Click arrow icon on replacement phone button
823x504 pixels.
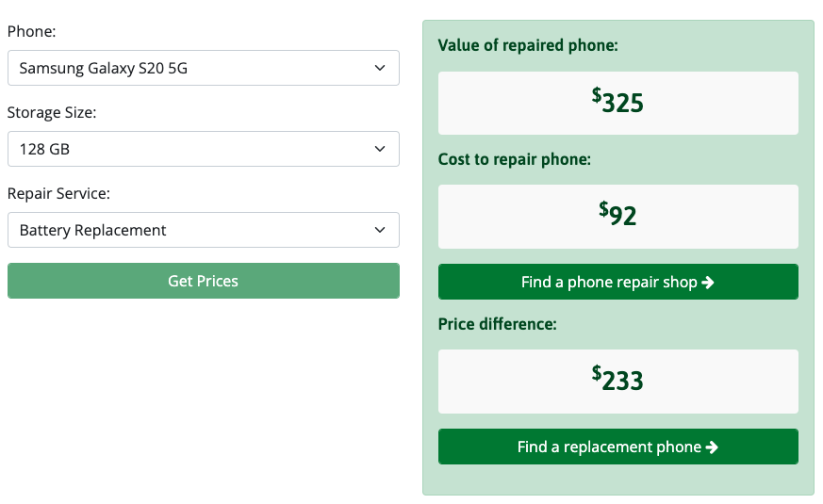click(x=712, y=447)
